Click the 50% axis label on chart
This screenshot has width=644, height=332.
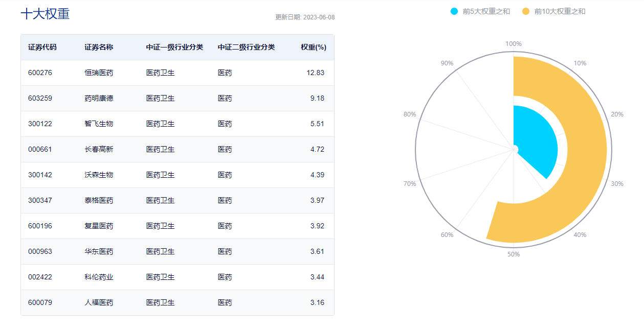(514, 254)
